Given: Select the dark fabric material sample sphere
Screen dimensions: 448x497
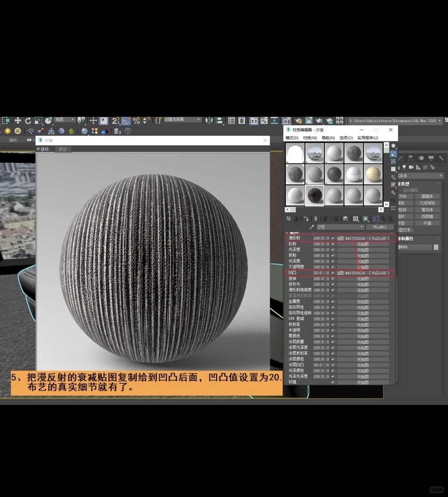Looking at the screenshot, I should (315, 195).
